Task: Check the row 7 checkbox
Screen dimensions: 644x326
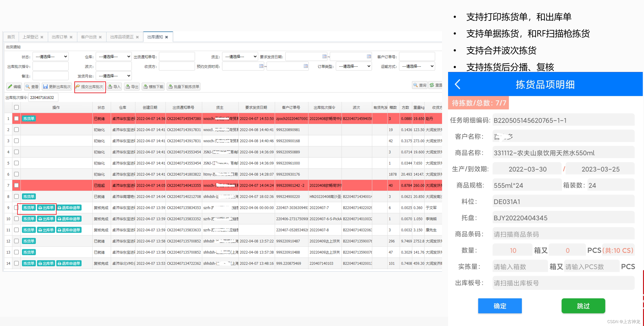Action: [x=16, y=185]
